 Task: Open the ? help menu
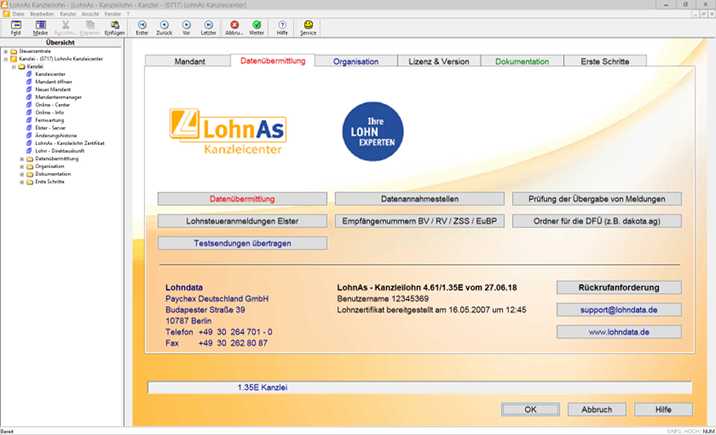128,14
